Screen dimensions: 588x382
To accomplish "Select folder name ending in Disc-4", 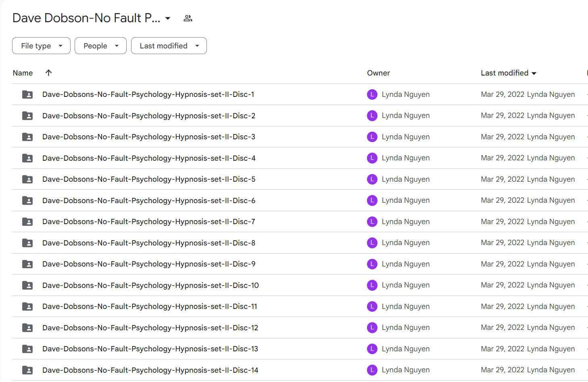I will pyautogui.click(x=149, y=158).
